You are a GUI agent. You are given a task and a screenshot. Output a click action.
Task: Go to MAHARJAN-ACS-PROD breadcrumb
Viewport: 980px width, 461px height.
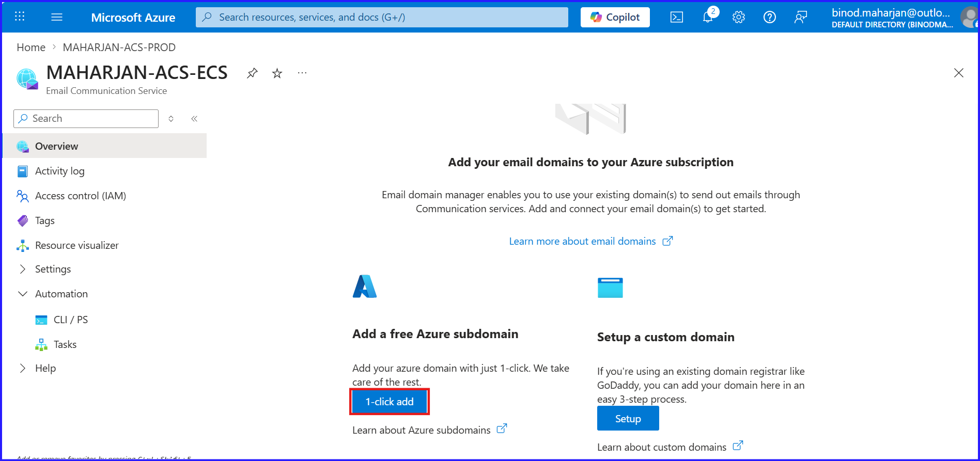(x=119, y=47)
